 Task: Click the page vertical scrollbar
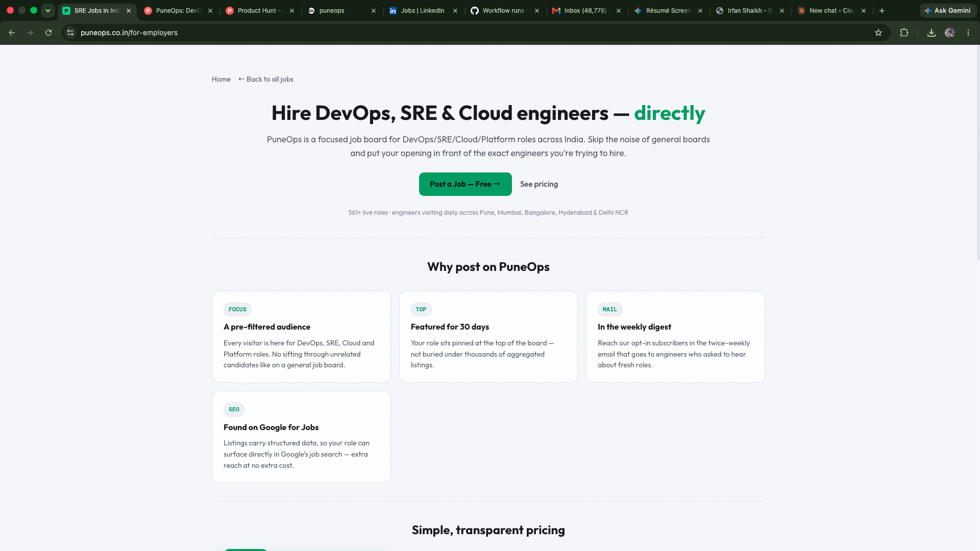click(x=977, y=153)
